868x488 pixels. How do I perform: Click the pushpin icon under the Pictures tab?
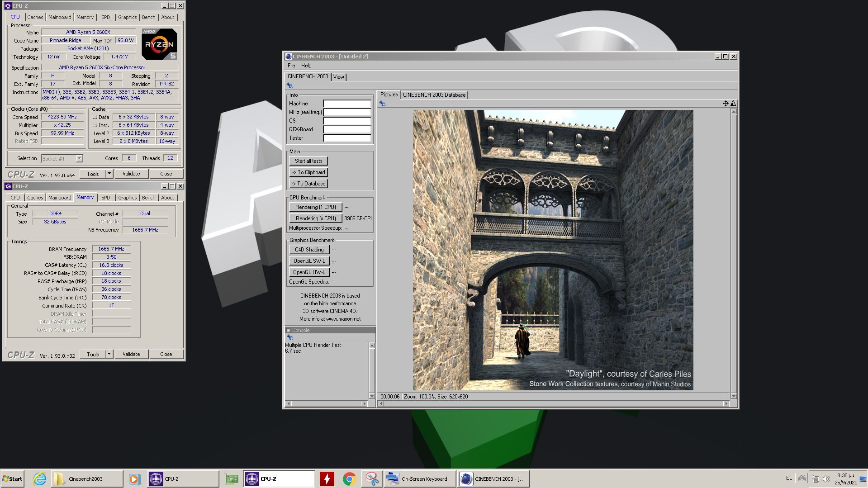(382, 104)
